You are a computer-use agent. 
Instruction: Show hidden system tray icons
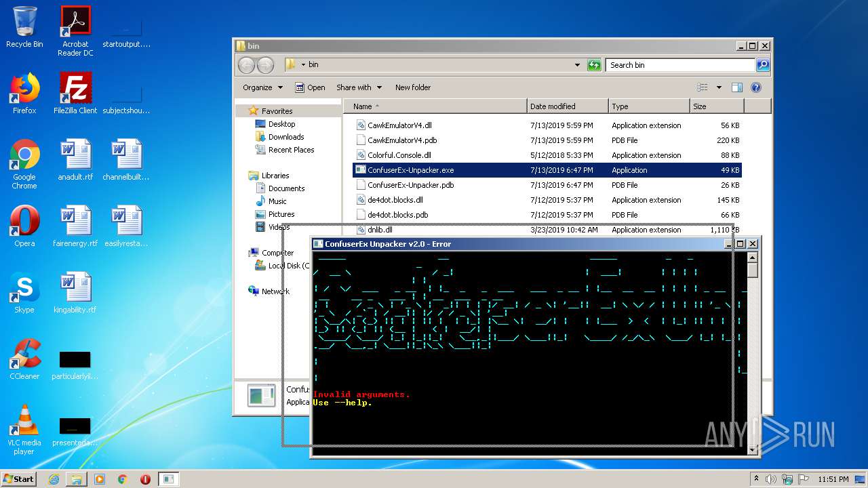click(x=756, y=479)
